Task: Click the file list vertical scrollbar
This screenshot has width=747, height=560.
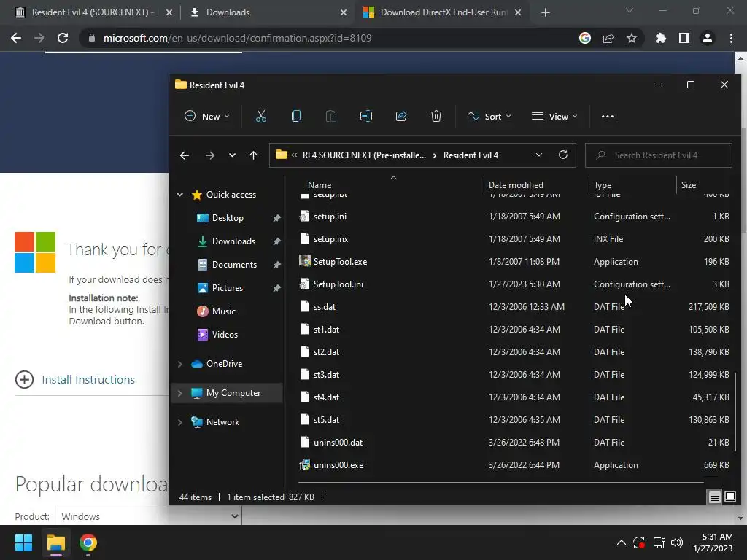Action: click(x=735, y=411)
